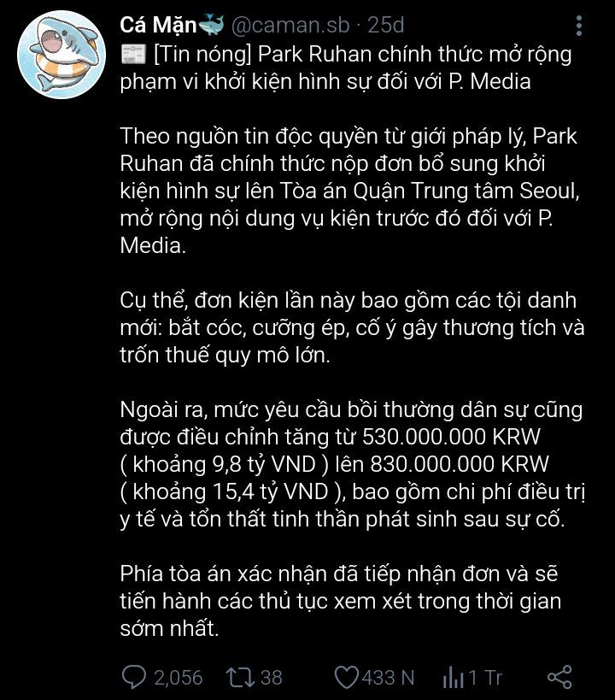
Task: Open the Cá Mặn display name
Action: point(158,25)
